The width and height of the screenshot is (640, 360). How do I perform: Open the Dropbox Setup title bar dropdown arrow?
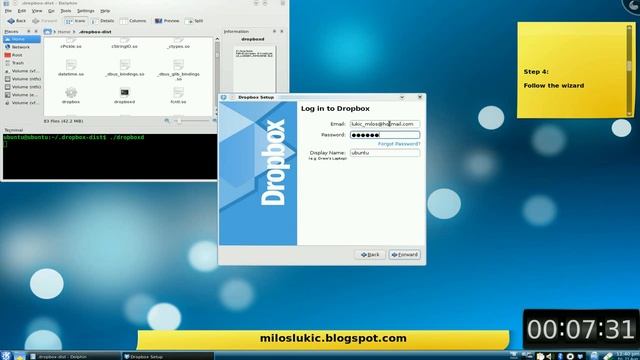(402, 97)
